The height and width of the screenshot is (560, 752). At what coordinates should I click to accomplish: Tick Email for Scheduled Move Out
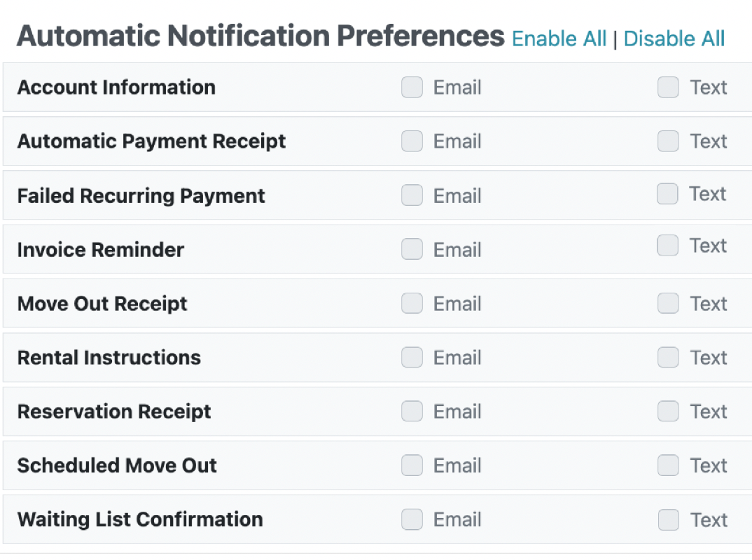point(412,465)
